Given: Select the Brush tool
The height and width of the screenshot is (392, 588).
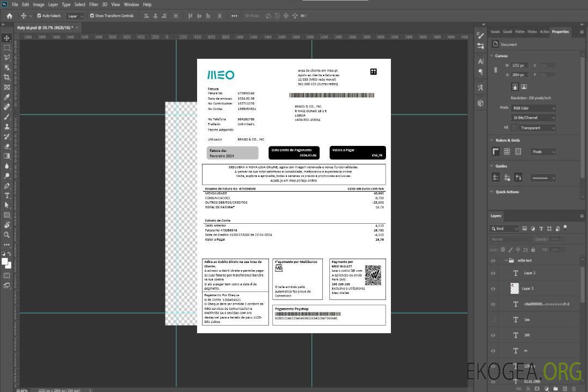Looking at the screenshot, I should pos(7,117).
